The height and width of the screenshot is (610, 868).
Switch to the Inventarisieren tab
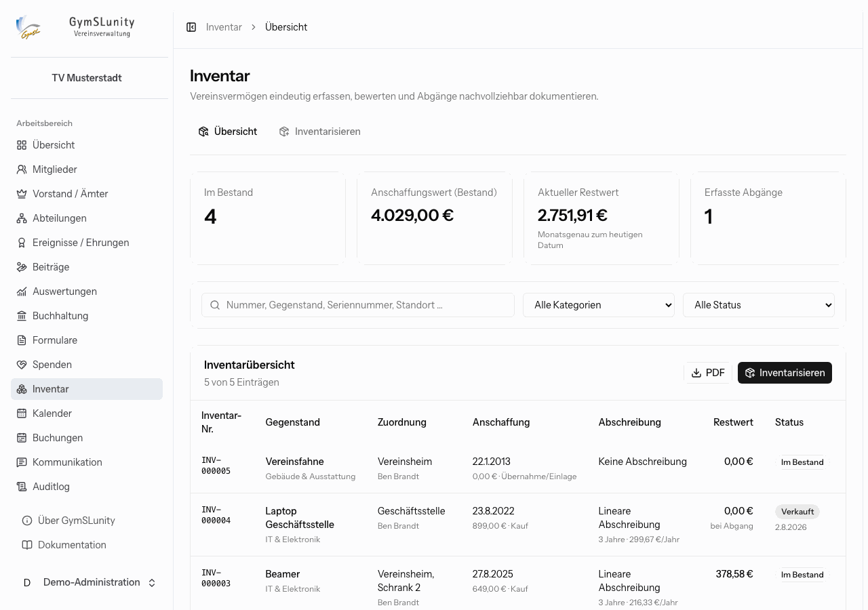coord(320,131)
